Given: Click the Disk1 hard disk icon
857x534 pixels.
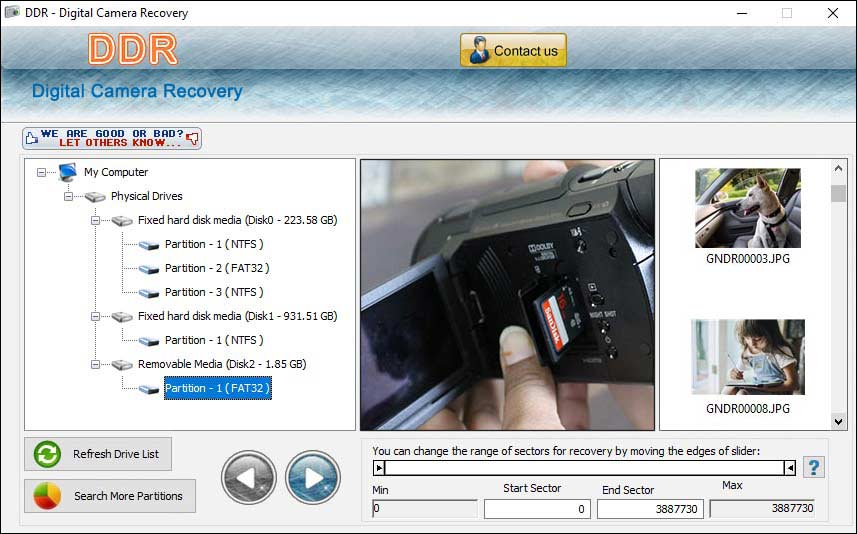Looking at the screenshot, I should 122,317.
